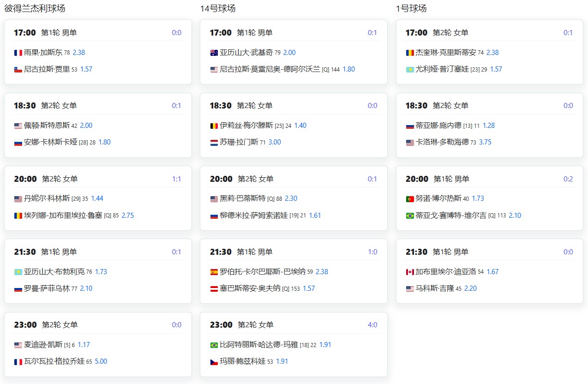Viewport: 588px width, 384px height.
Task: Select the 1号球场 court heading
Action: click(x=411, y=8)
